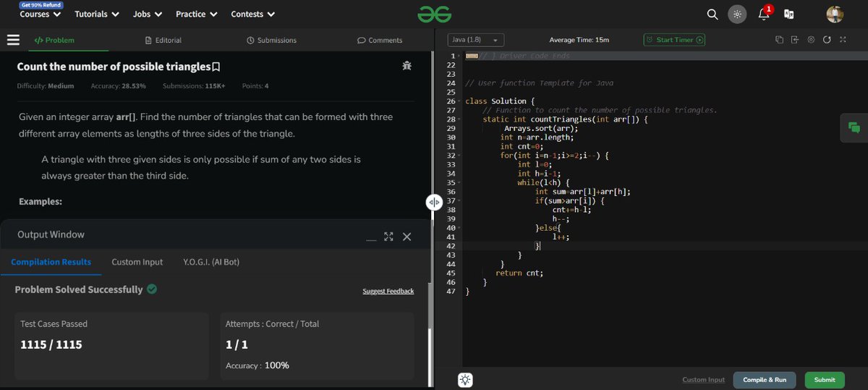This screenshot has width=868, height=390.
Task: Click the problem title text
Action: click(x=114, y=67)
